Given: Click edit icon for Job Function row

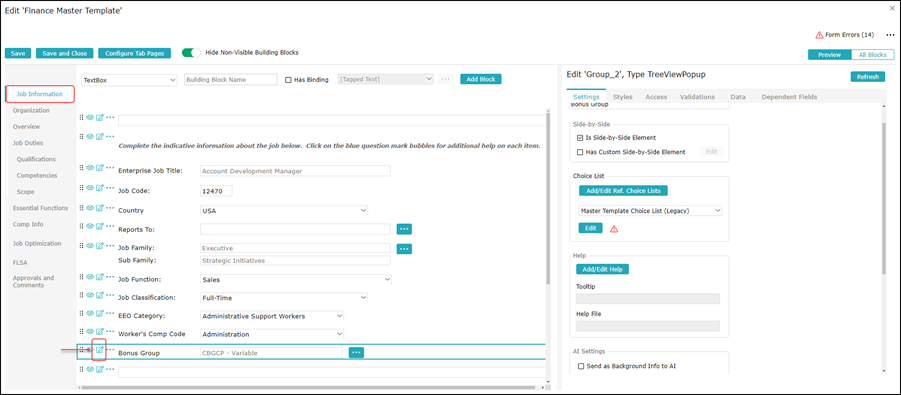Looking at the screenshot, I should pyautogui.click(x=99, y=277).
